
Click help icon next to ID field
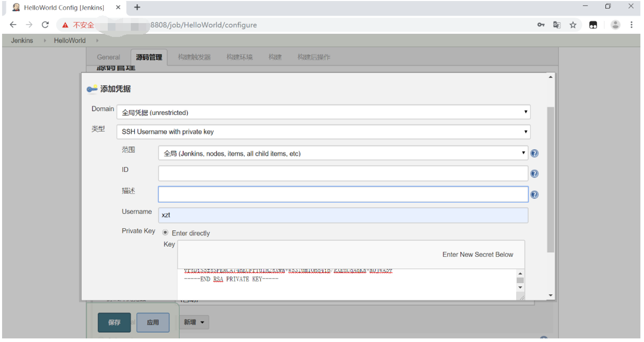(535, 174)
